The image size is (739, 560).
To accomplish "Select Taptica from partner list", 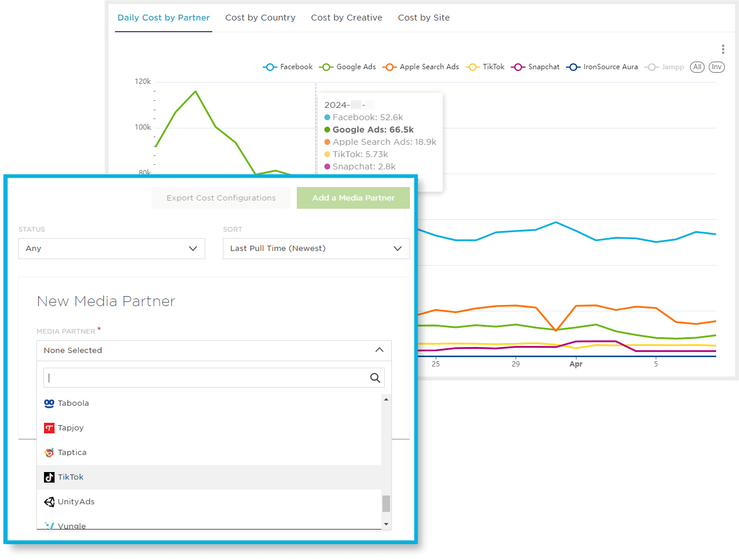I will tap(209, 453).
